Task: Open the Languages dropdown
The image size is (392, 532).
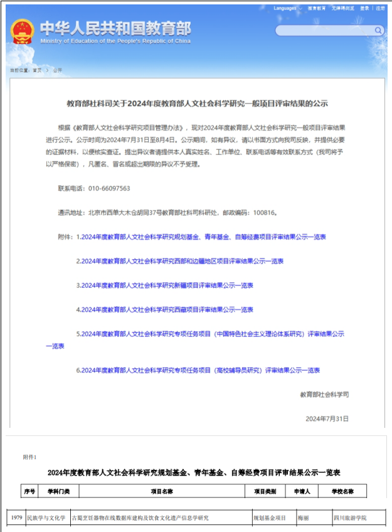Action: [x=287, y=8]
